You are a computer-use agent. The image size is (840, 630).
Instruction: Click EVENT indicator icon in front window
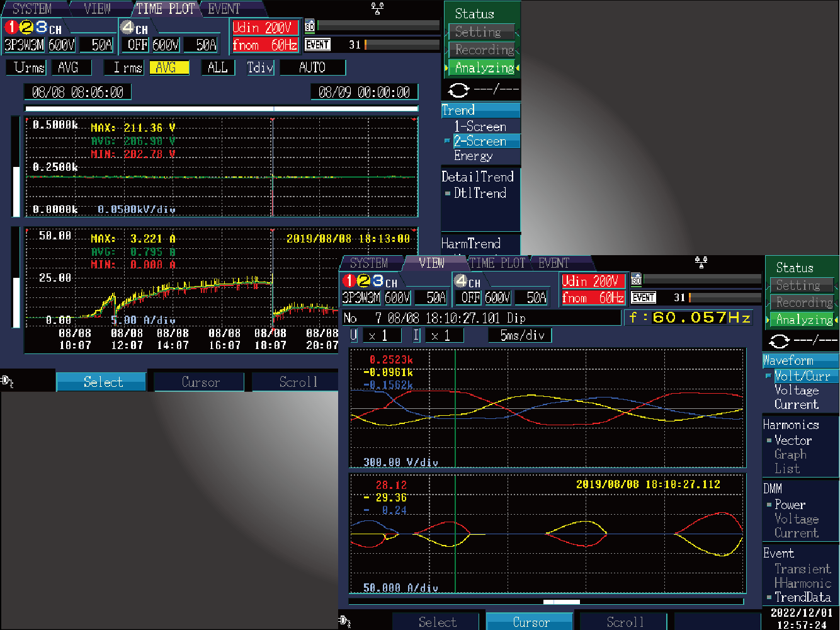(x=644, y=297)
